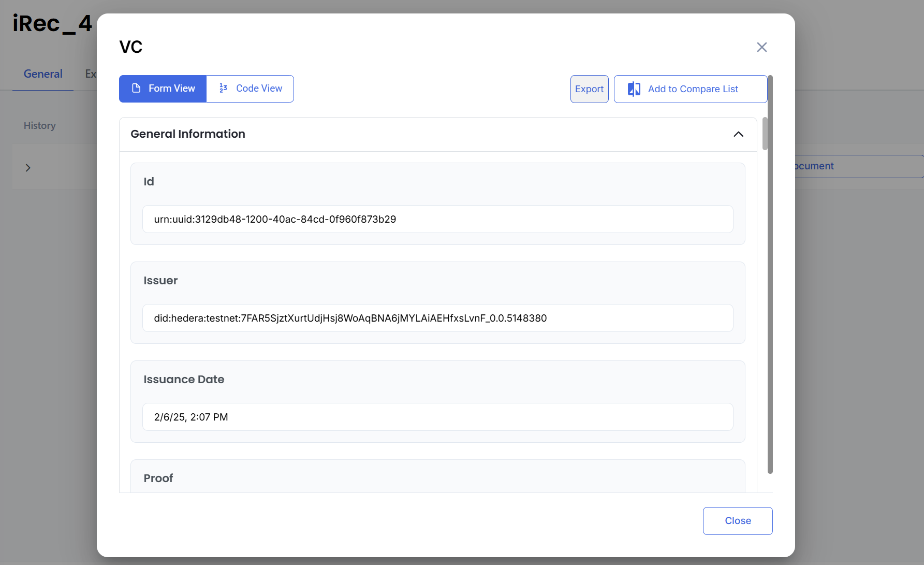Expand the History row using the arrow
924x565 pixels.
(x=28, y=168)
